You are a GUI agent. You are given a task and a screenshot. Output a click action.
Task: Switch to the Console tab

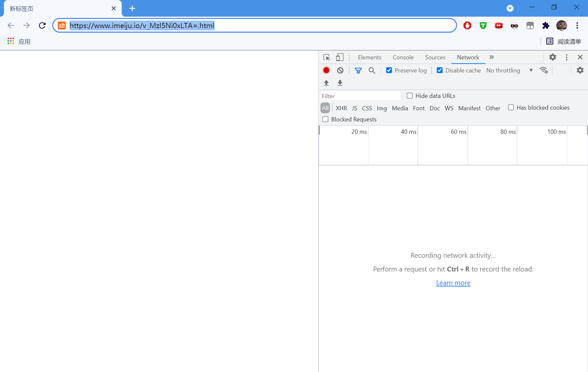tap(403, 57)
